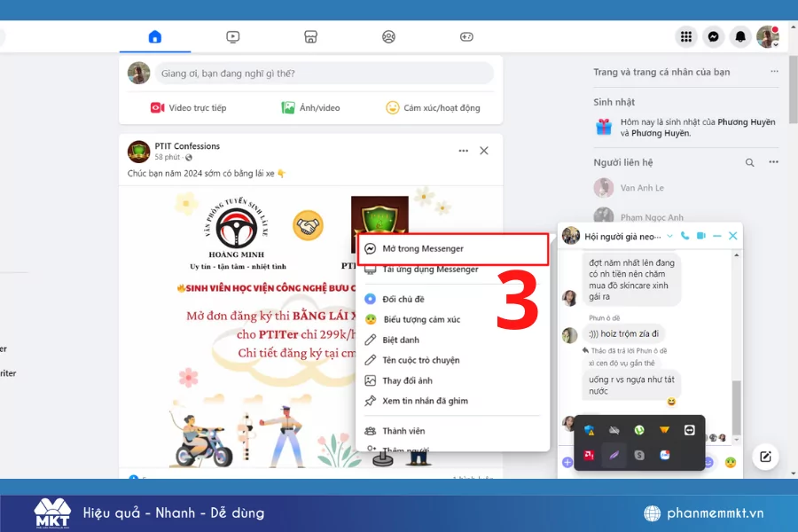The height and width of the screenshot is (532, 798).
Task: Open the Groups navigation icon
Action: point(388,36)
